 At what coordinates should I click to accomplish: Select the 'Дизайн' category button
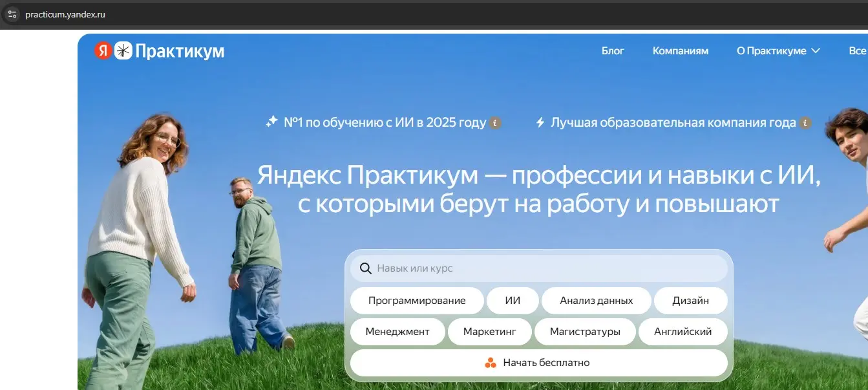tap(691, 301)
